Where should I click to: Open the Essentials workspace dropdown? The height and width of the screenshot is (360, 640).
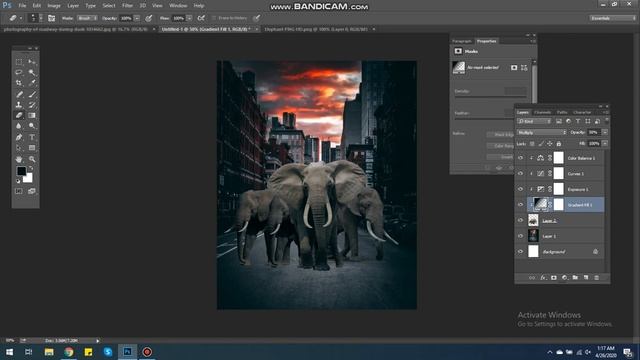coord(612,18)
